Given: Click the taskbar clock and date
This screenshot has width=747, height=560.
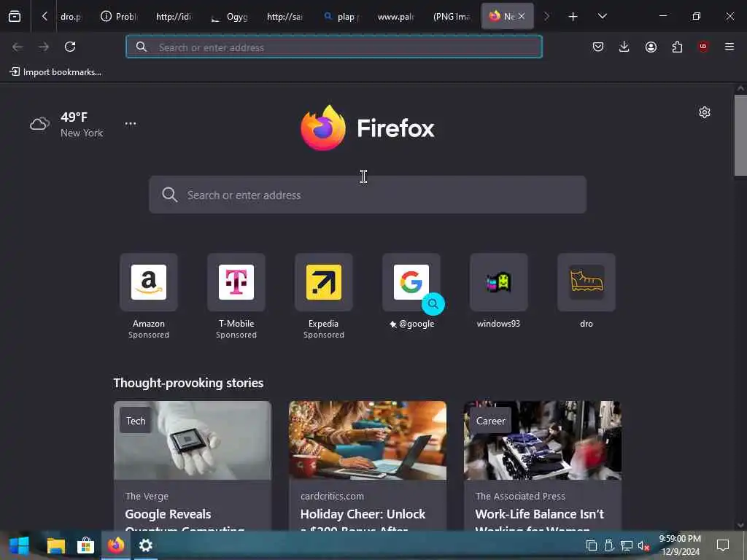Looking at the screenshot, I should [680, 545].
